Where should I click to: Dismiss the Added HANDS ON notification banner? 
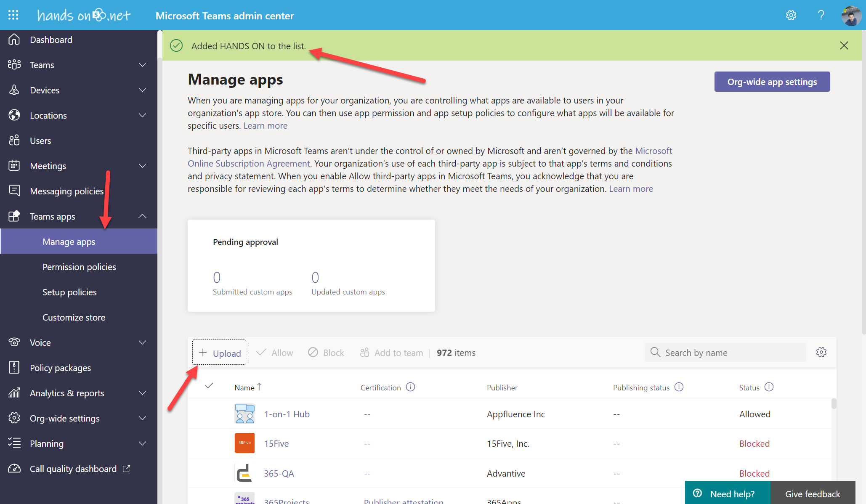pos(844,45)
